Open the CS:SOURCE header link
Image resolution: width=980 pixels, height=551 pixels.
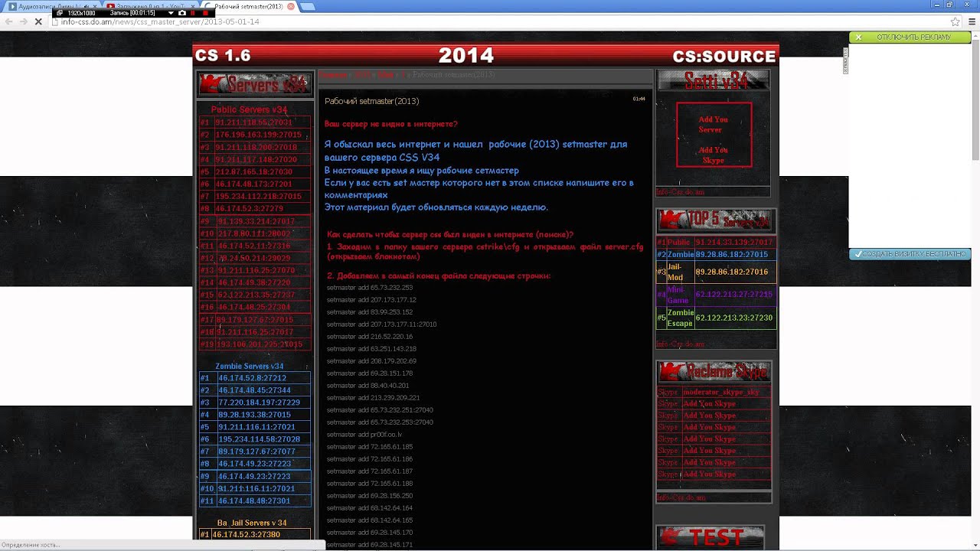coord(724,57)
